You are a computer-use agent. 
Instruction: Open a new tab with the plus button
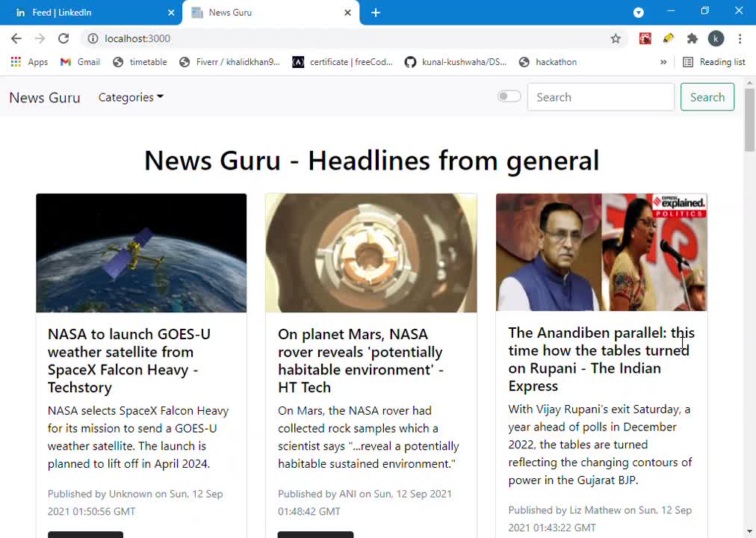376,13
